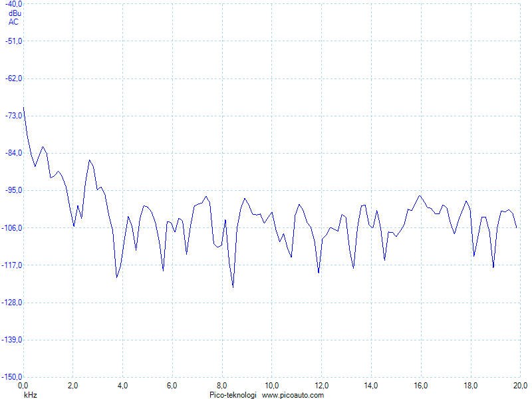The width and height of the screenshot is (532, 399).
Task: Click the 10,0 frequency axis label
Action: 272,386
